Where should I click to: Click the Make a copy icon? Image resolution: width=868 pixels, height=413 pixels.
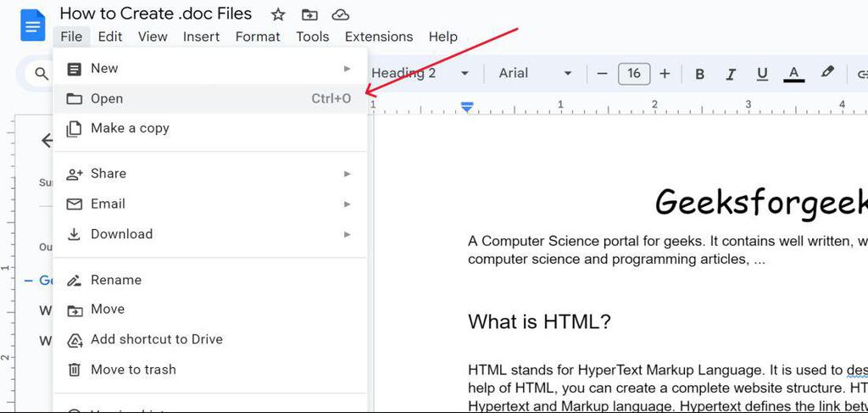pyautogui.click(x=74, y=129)
